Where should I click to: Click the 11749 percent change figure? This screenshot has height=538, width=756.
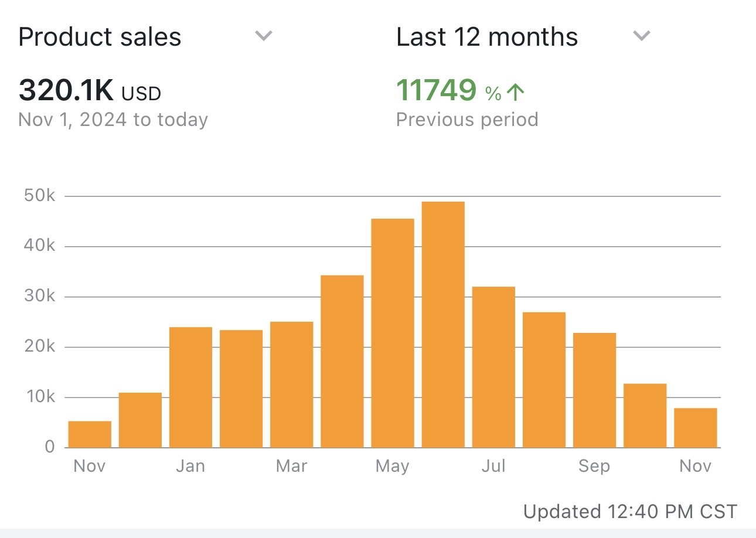tap(437, 90)
